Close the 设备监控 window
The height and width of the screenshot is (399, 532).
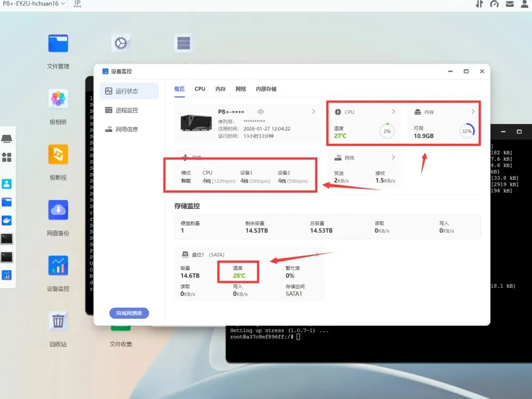pos(482,71)
